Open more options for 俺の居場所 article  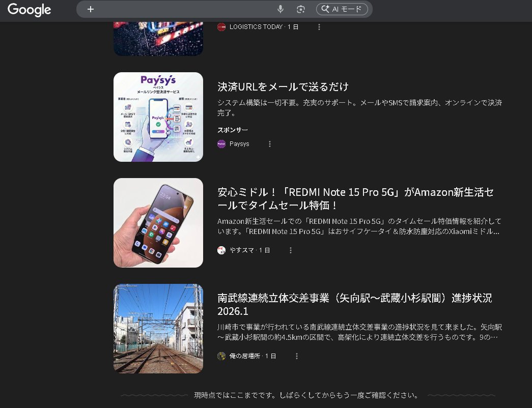(297, 356)
